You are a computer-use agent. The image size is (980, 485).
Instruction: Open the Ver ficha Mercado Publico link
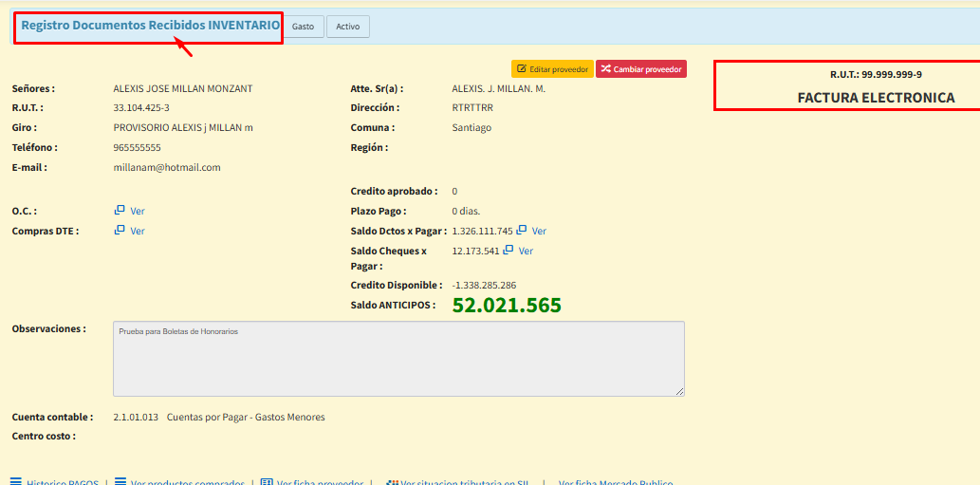coord(616,482)
